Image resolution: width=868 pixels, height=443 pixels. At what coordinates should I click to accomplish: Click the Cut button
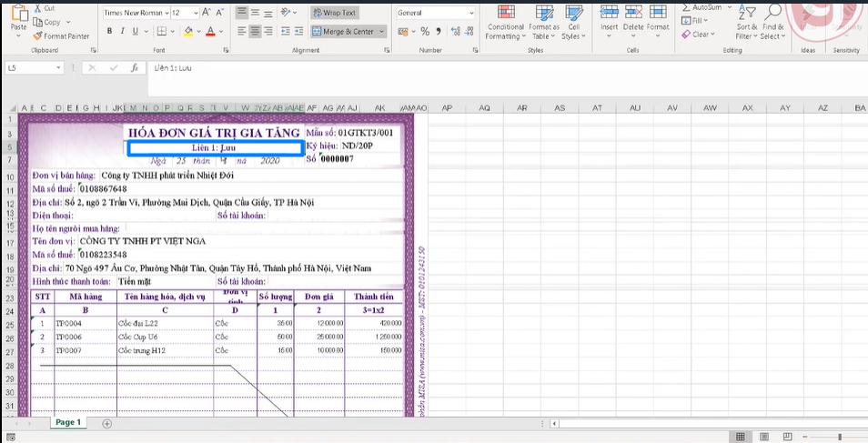tap(43, 7)
